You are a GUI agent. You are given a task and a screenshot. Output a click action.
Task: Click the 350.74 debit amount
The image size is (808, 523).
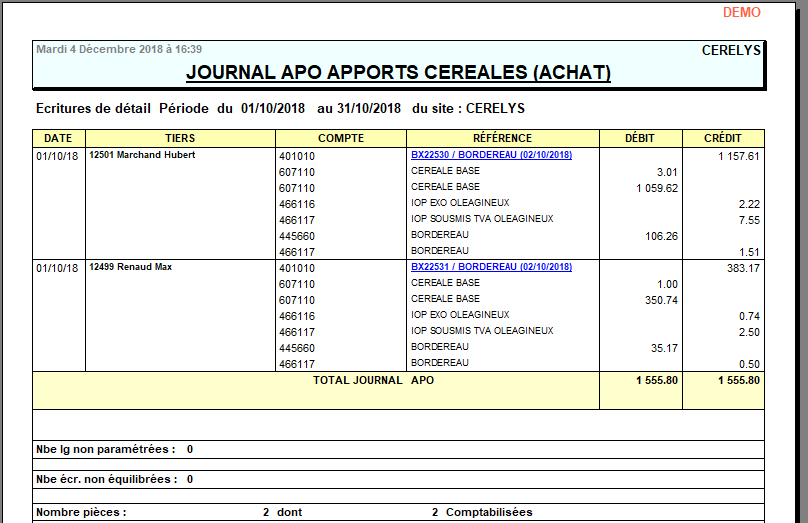[x=661, y=300]
